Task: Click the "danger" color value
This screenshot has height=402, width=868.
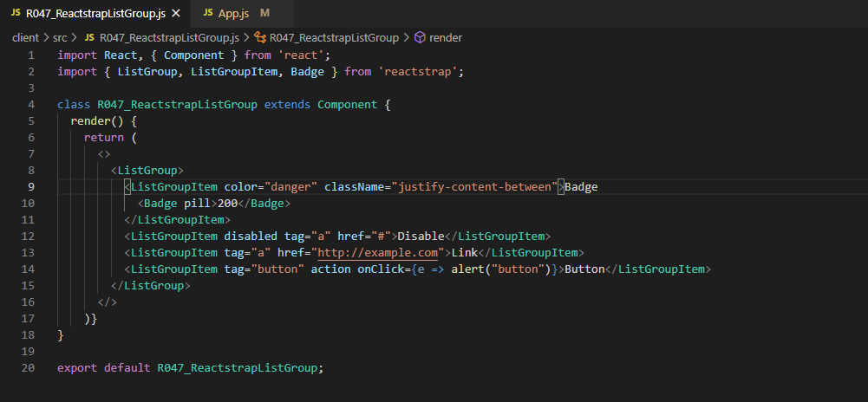Action: (290, 187)
